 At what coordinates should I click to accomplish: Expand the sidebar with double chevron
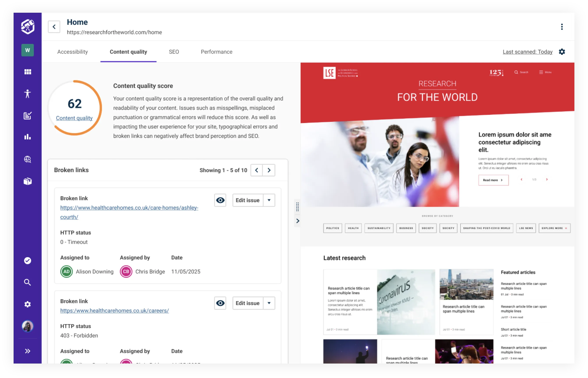pyautogui.click(x=27, y=351)
